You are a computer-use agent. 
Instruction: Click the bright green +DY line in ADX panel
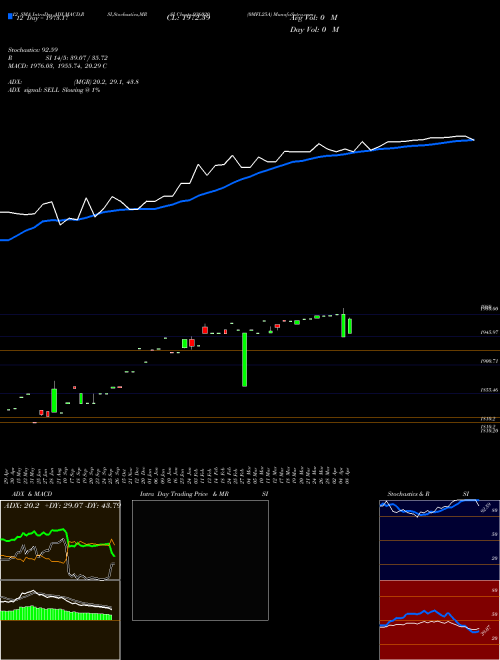tap(57, 541)
